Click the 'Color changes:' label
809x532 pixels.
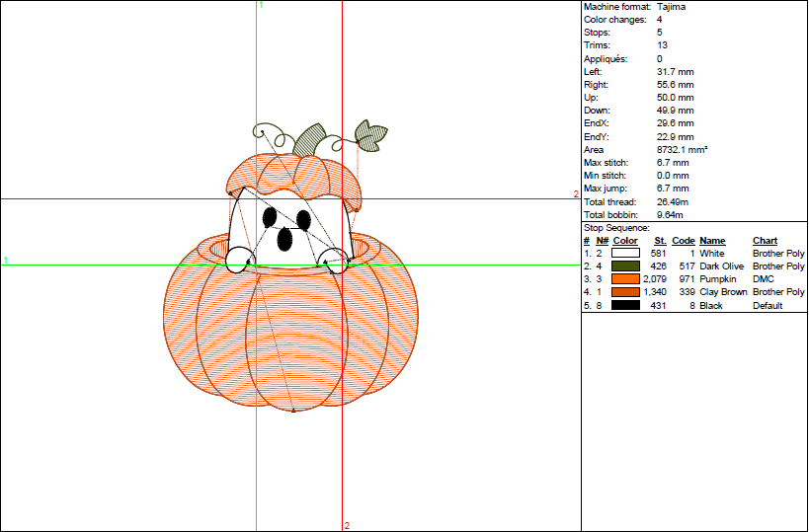click(x=615, y=20)
